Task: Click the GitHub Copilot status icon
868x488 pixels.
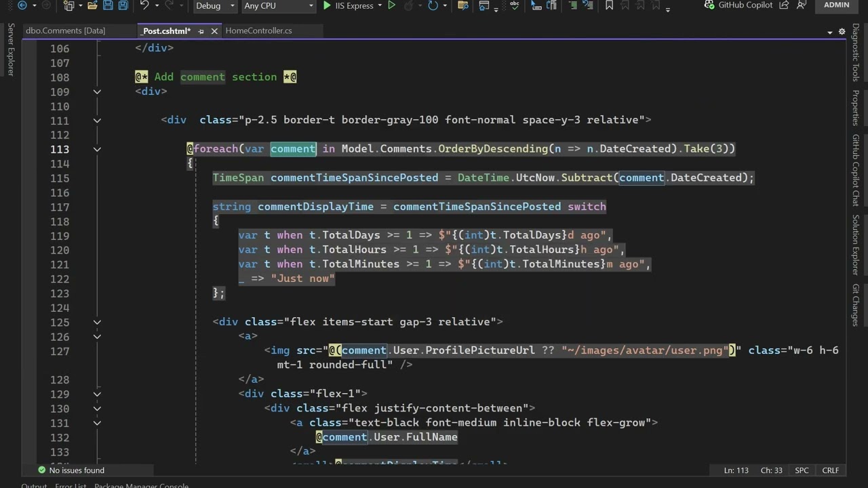Action: coord(709,5)
